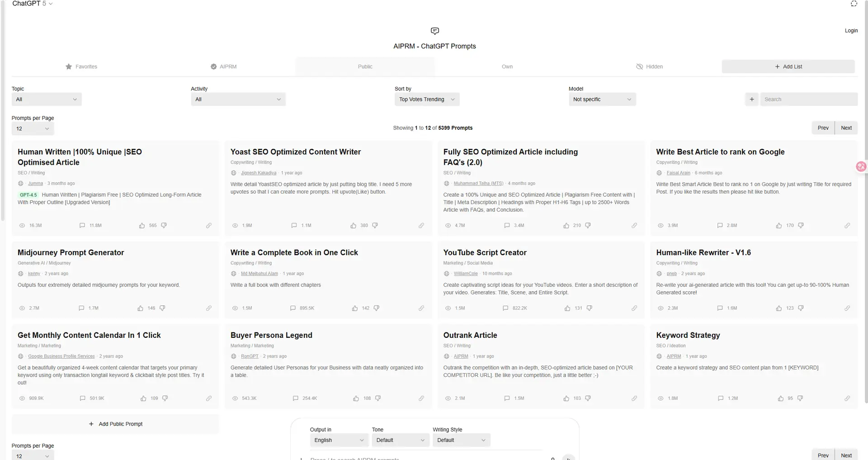Screen dimensions: 868x460
Task: Thumbs up the Keyword Strategy prompt
Action: click(x=780, y=398)
